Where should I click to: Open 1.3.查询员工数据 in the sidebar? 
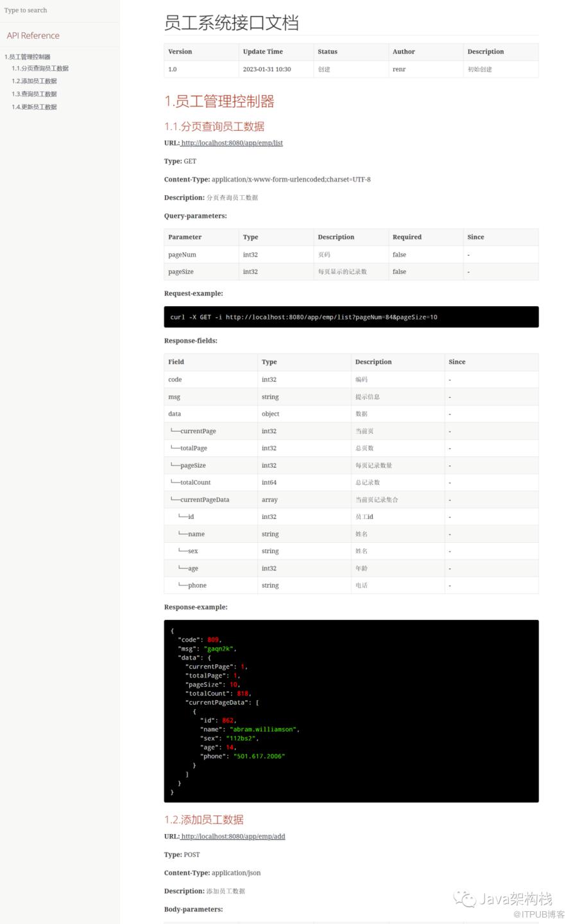pos(34,94)
